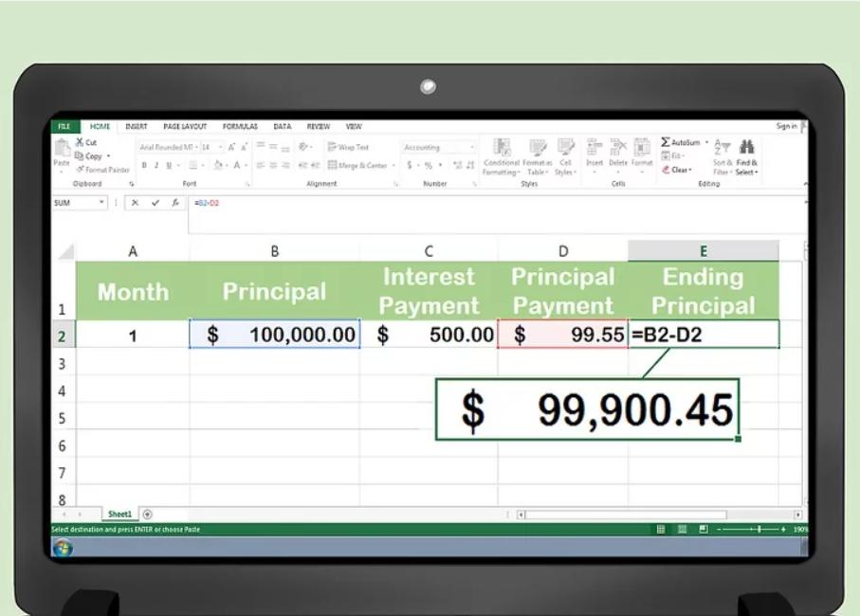
Task: Expand the Name Box dropdown showing SUM
Action: point(102,203)
